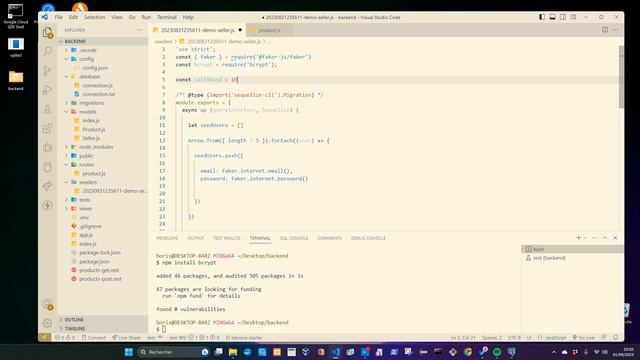Collapse the models folder
Viewport: 640px width, 360px height.
click(66, 111)
